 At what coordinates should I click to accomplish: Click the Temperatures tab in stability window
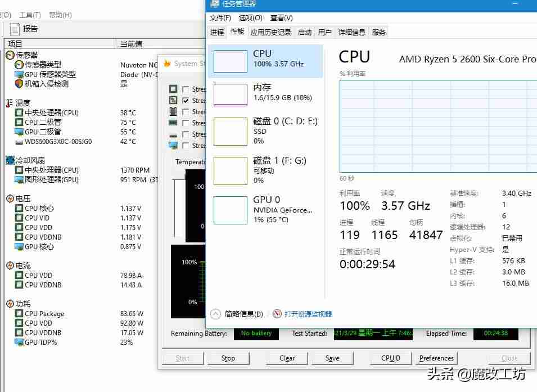(x=190, y=162)
